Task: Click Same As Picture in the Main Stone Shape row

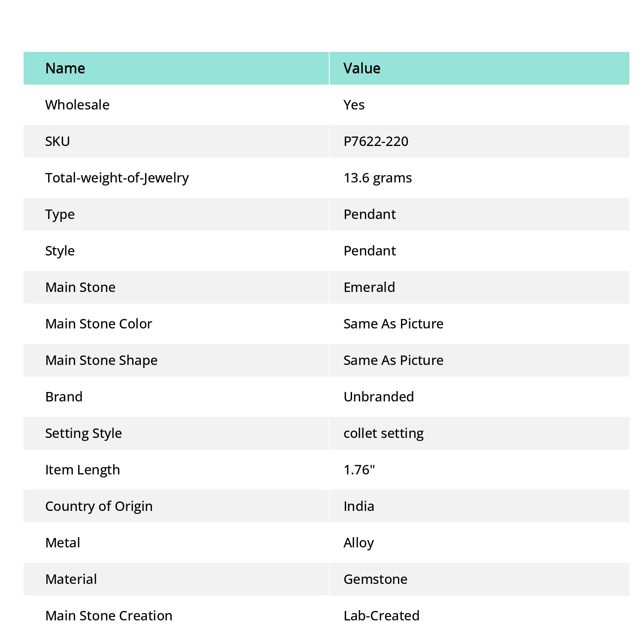Action: pos(394,360)
